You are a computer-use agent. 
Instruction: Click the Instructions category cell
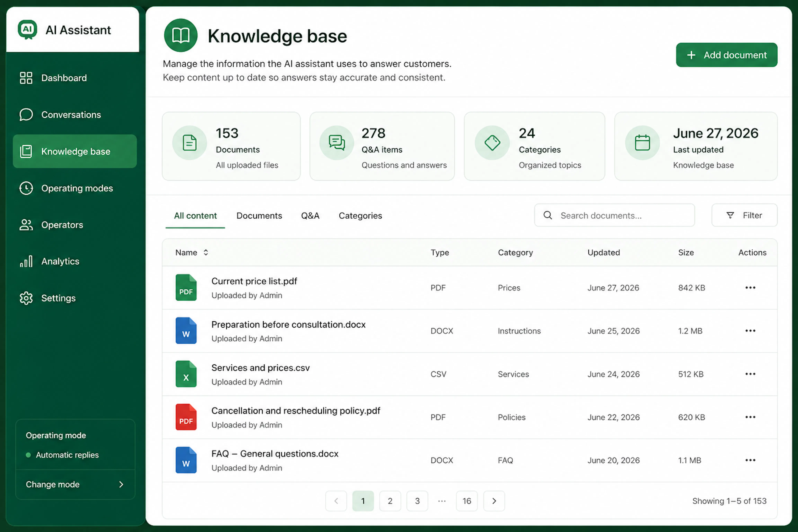point(519,331)
